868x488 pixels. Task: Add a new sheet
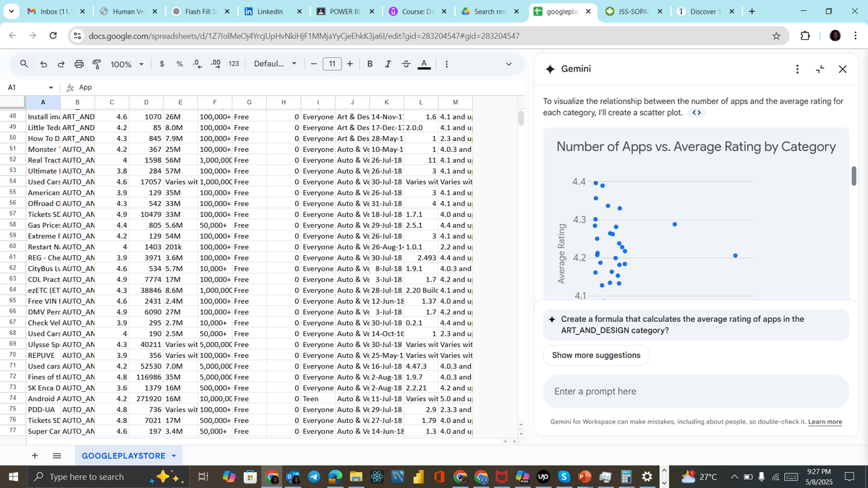35,456
